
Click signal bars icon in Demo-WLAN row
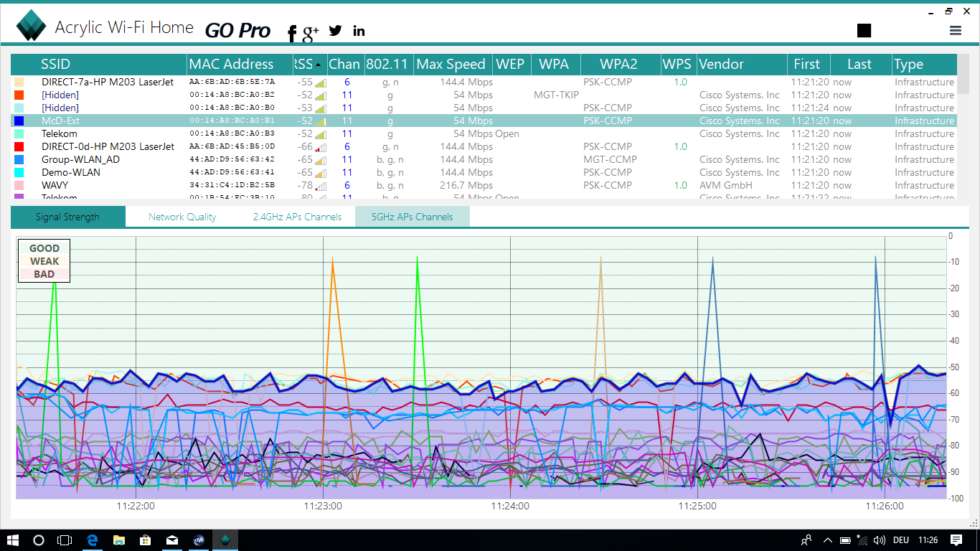coord(320,173)
